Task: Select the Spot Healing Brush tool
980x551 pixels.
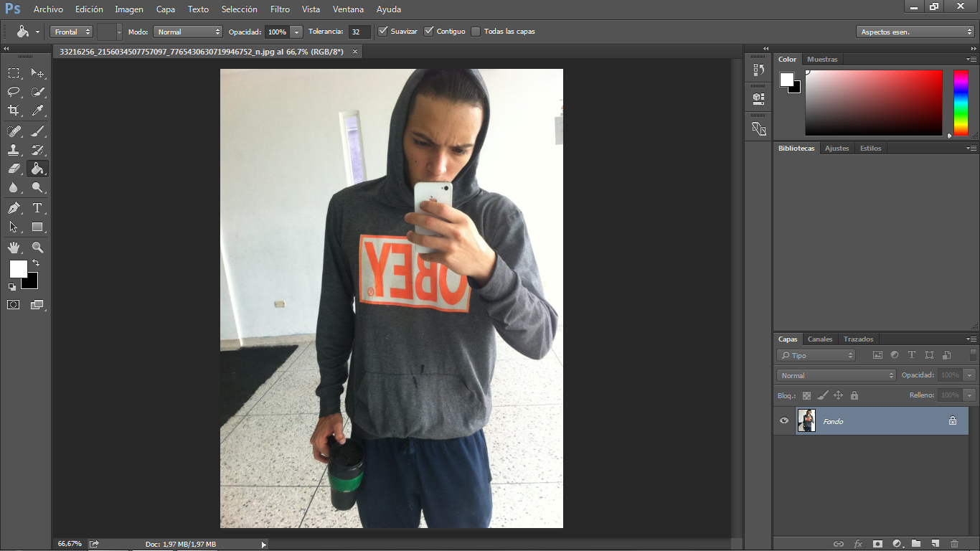Action: 14,131
